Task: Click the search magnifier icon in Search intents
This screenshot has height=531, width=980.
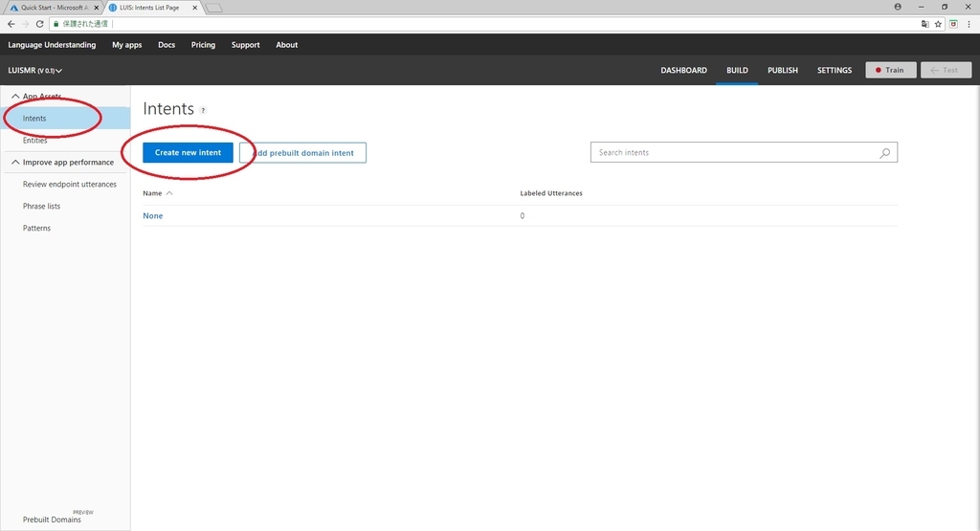Action: pos(885,152)
